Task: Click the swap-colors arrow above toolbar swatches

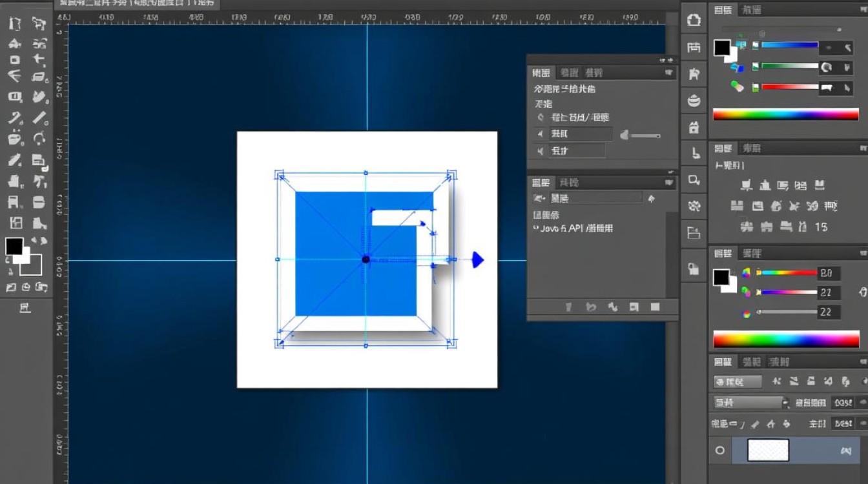Action: [39, 241]
